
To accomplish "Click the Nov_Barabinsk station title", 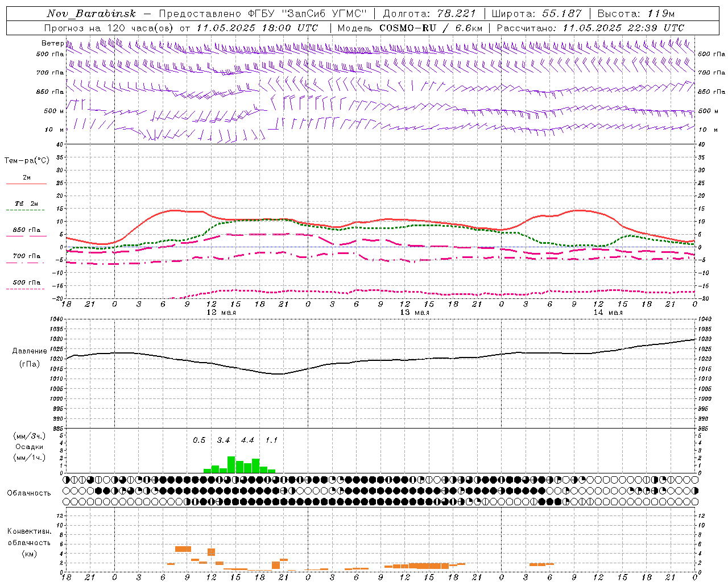I will coord(91,14).
